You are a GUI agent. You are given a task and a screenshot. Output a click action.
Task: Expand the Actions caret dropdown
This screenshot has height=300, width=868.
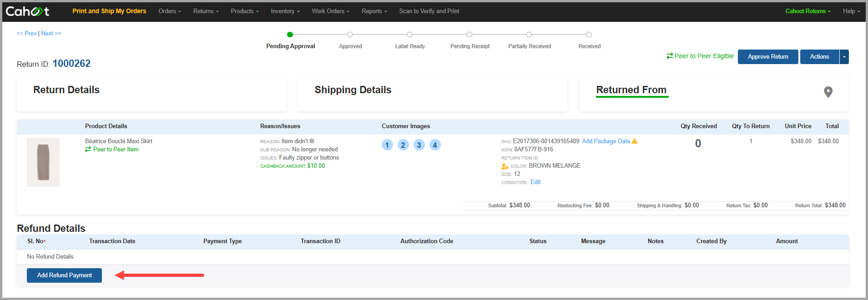pos(844,57)
